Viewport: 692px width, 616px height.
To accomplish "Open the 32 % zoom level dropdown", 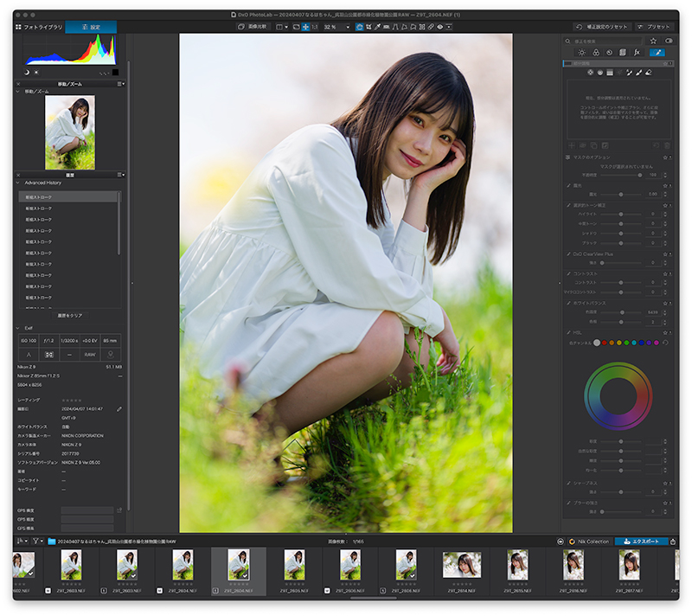I will (x=336, y=27).
